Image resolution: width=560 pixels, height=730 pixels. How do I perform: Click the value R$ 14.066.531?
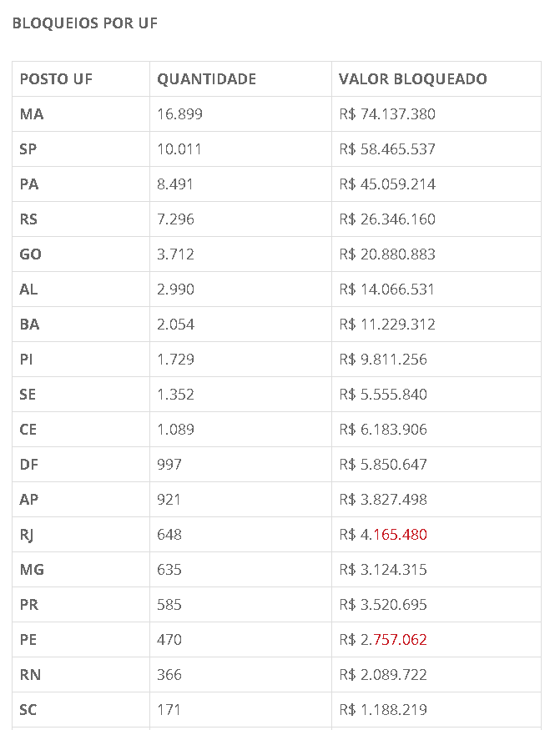coord(387,289)
